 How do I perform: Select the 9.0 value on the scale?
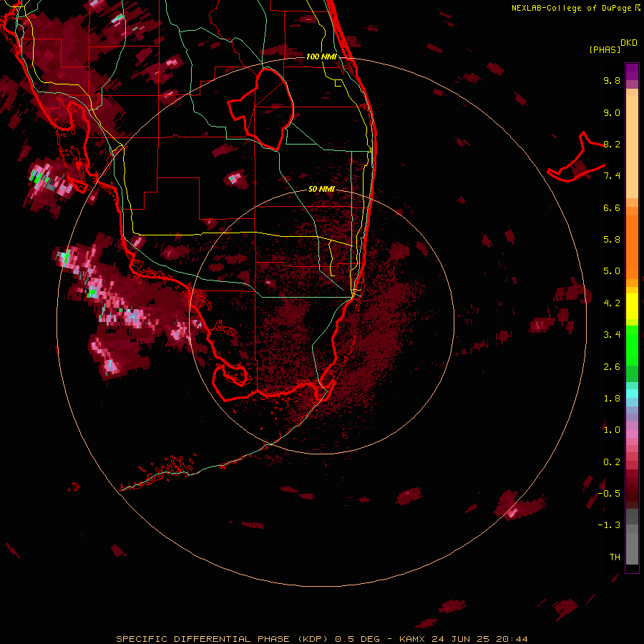coord(612,112)
